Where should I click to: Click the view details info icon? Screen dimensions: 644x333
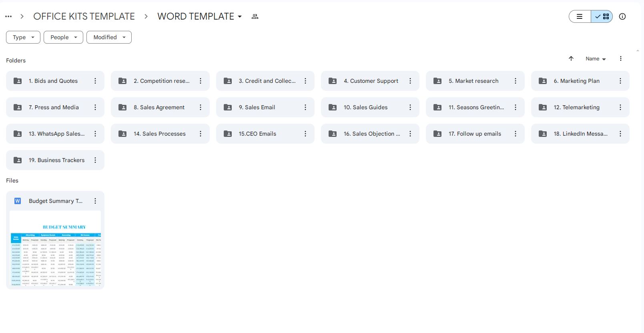[622, 16]
